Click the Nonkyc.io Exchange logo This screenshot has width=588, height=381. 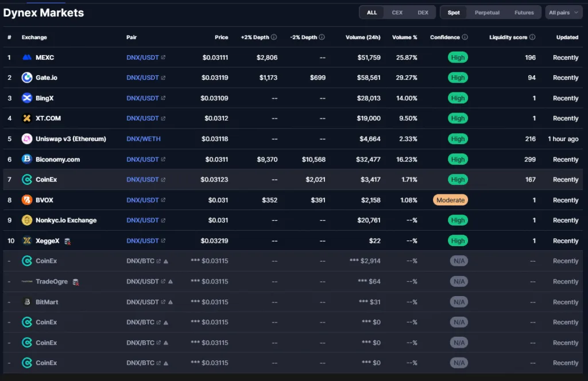pos(27,220)
